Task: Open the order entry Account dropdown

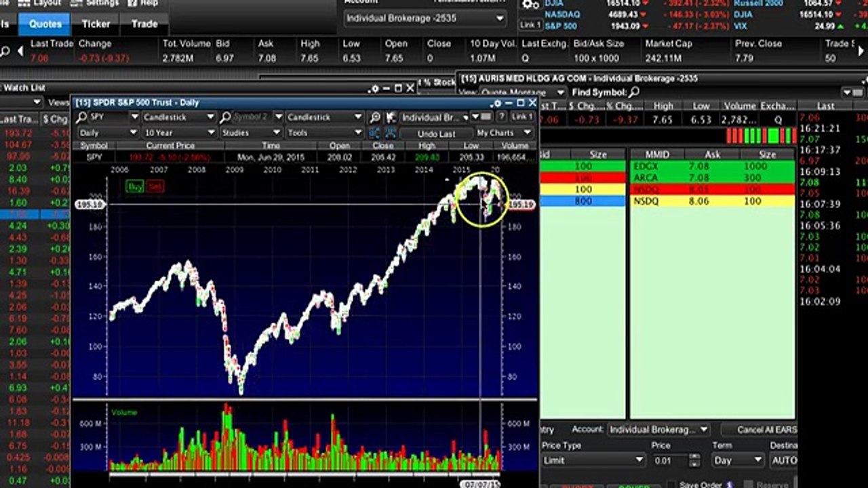Action: 658,430
